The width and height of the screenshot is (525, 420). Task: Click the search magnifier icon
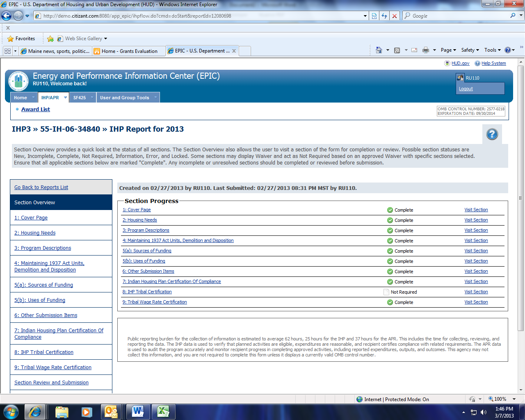[x=513, y=16]
